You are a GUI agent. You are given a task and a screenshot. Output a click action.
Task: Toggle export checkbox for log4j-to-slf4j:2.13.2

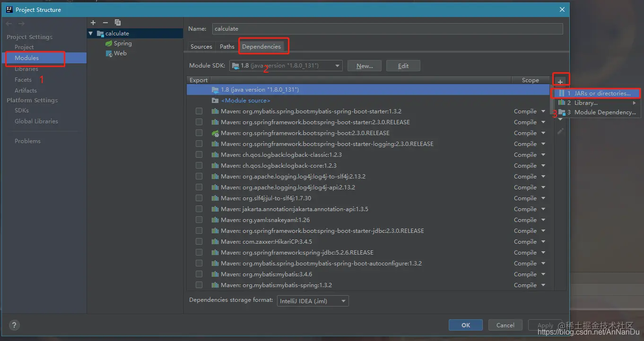click(x=199, y=177)
